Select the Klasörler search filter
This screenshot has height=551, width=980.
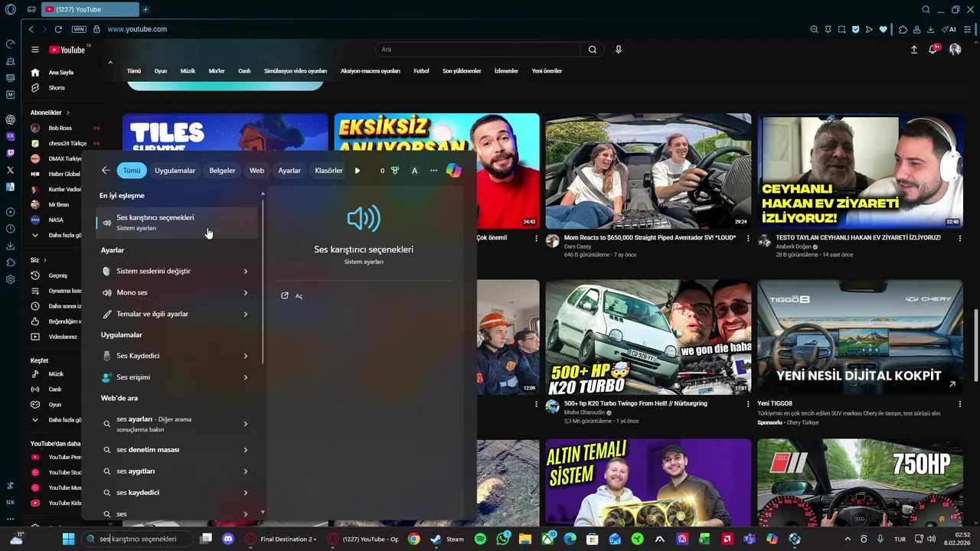pos(328,171)
